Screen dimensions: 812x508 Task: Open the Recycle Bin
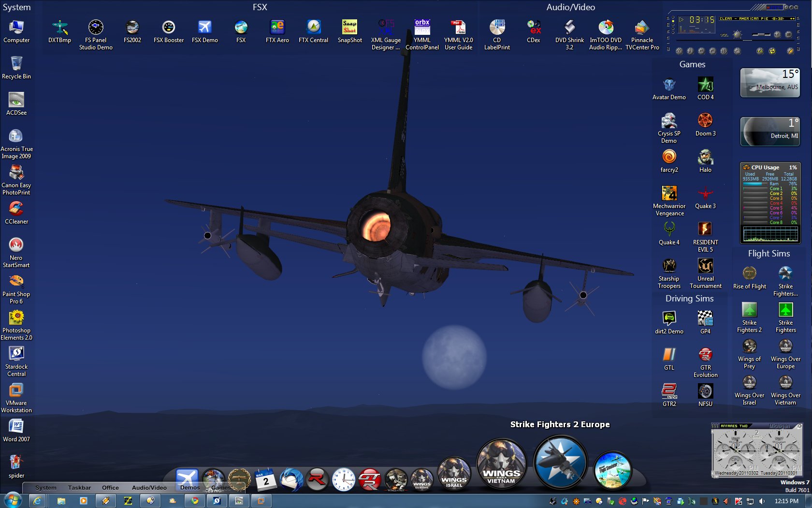16,68
